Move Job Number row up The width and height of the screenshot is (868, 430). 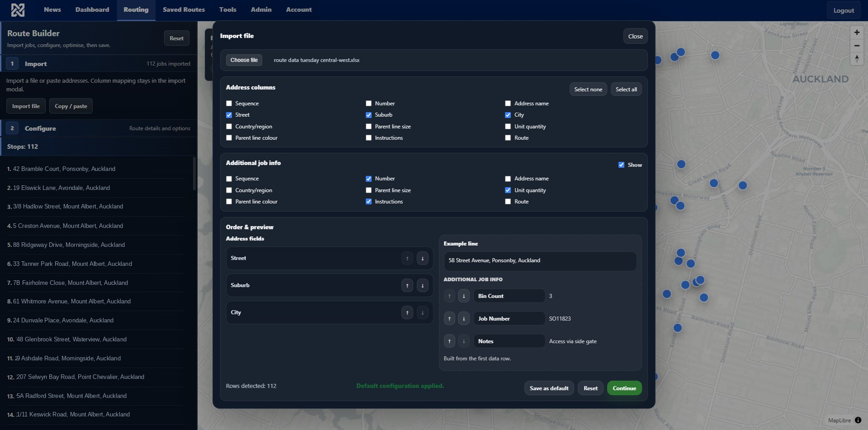coord(449,319)
